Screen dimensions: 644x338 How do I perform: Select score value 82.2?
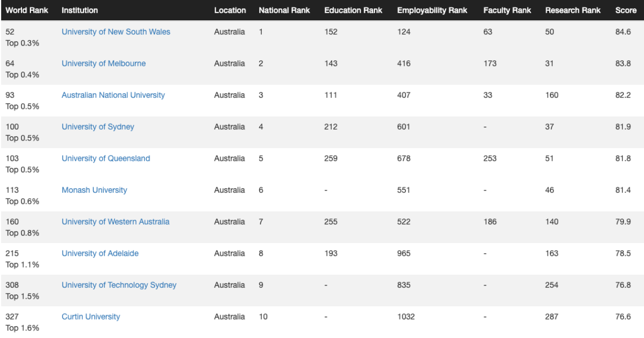point(623,95)
